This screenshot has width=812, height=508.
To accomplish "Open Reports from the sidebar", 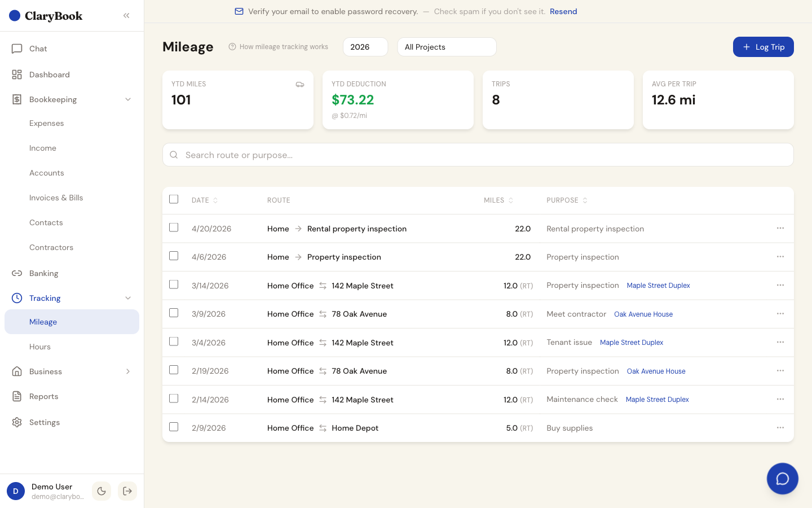I will [x=44, y=396].
